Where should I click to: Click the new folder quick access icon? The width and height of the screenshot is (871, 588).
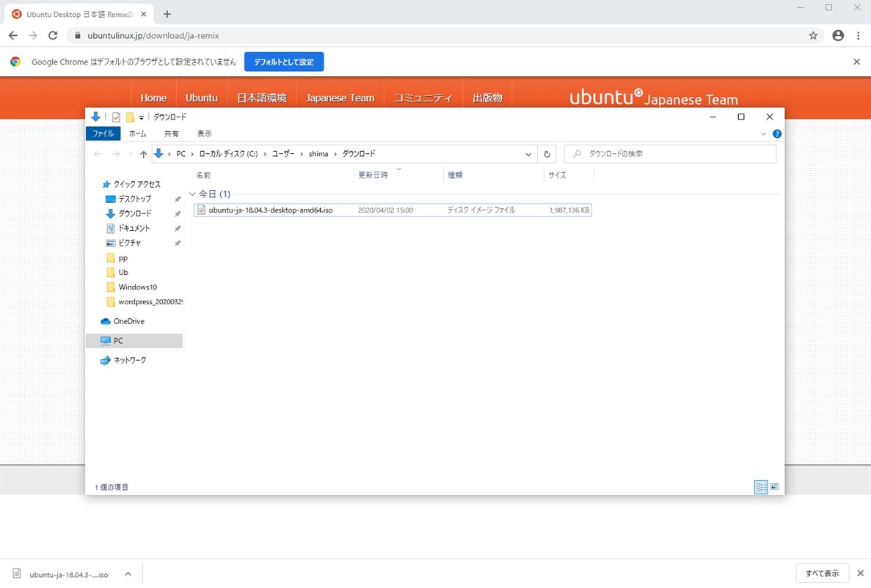pos(130,117)
